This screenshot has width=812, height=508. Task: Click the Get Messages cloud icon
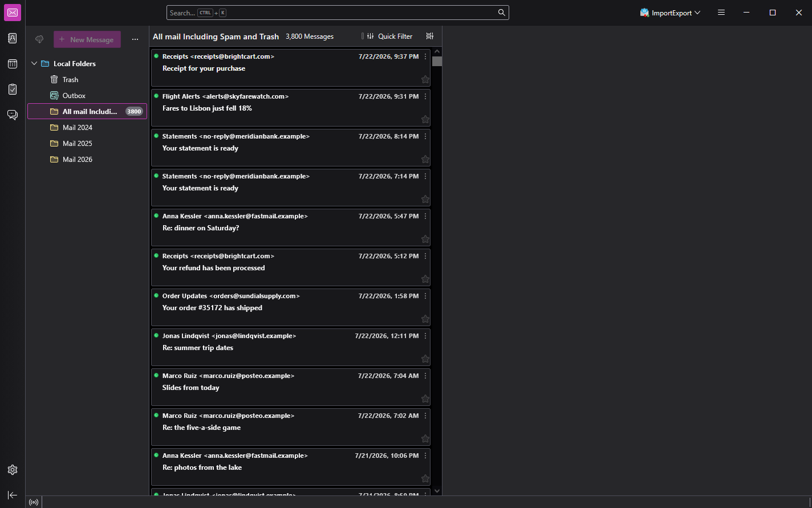(39, 39)
